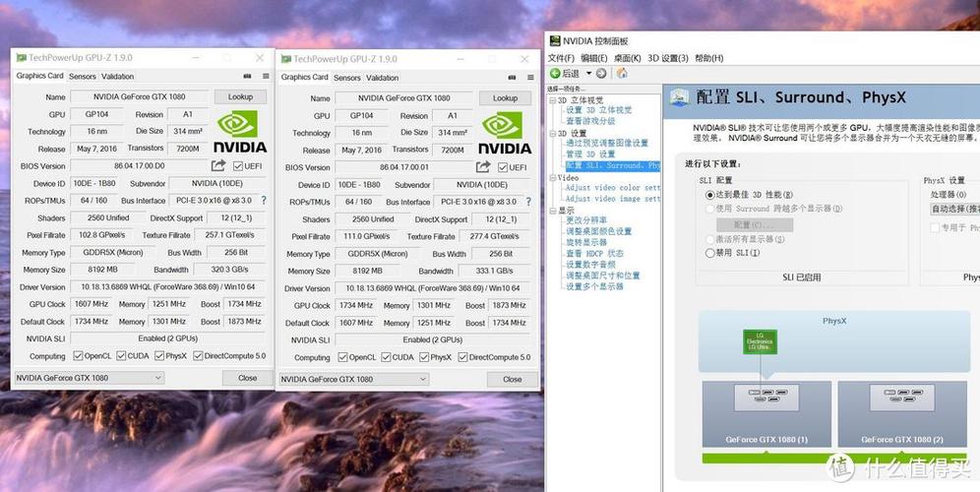Select the GeForce GTX 1080 (2) card diagram
Viewport: 980px width, 492px height.
(902, 414)
